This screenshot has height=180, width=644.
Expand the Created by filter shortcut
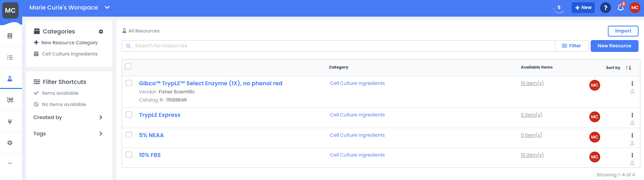[x=101, y=117]
